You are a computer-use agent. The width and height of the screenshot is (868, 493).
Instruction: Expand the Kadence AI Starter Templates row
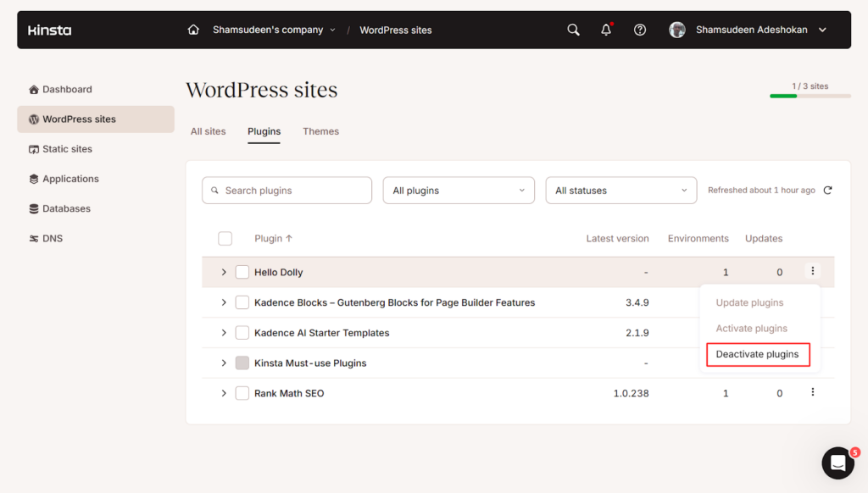coord(223,333)
